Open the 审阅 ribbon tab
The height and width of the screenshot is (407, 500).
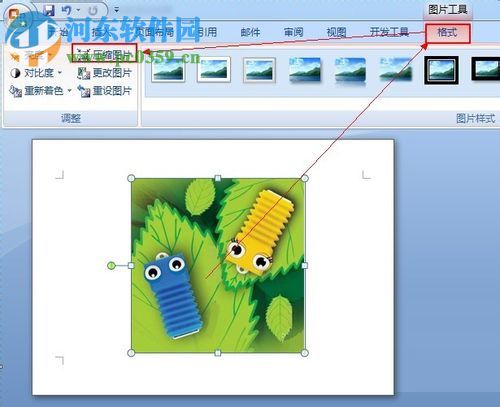point(293,32)
